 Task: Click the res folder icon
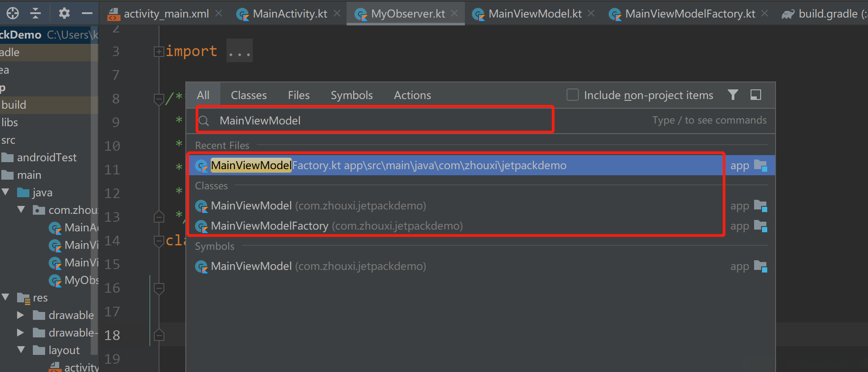tap(23, 298)
